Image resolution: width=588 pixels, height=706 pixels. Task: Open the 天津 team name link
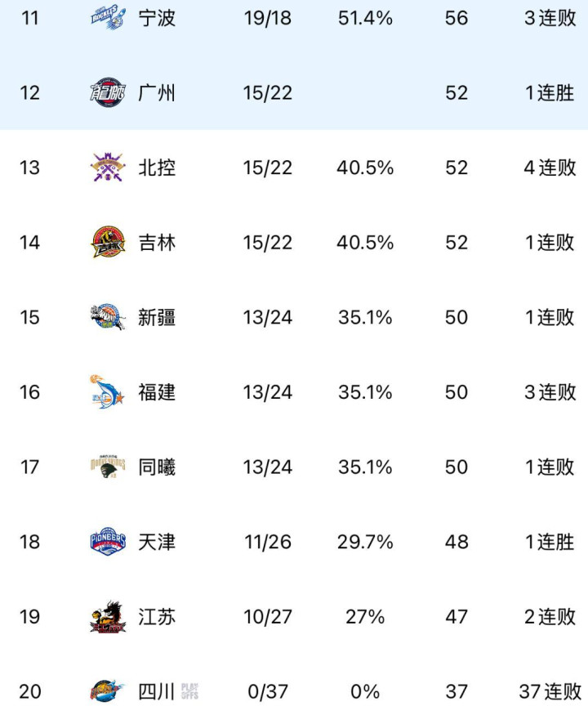click(157, 542)
